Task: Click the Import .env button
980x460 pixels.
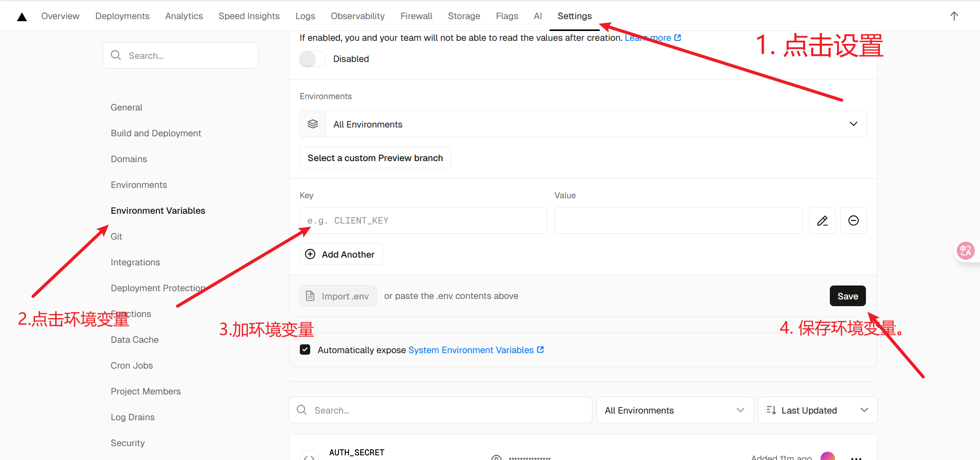Action: click(338, 296)
